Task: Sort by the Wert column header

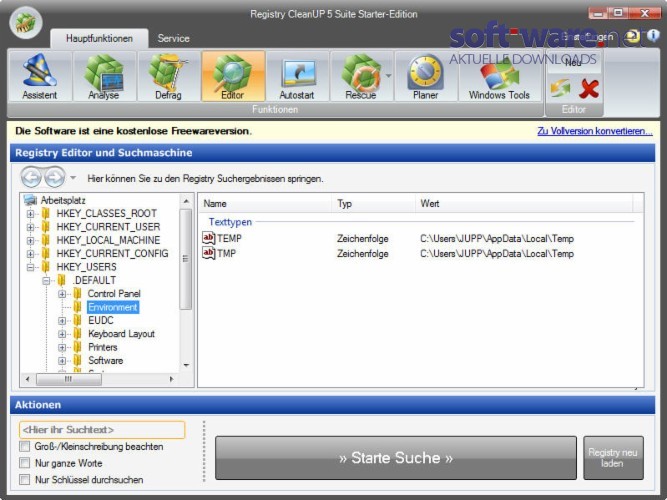Action: pos(524,203)
